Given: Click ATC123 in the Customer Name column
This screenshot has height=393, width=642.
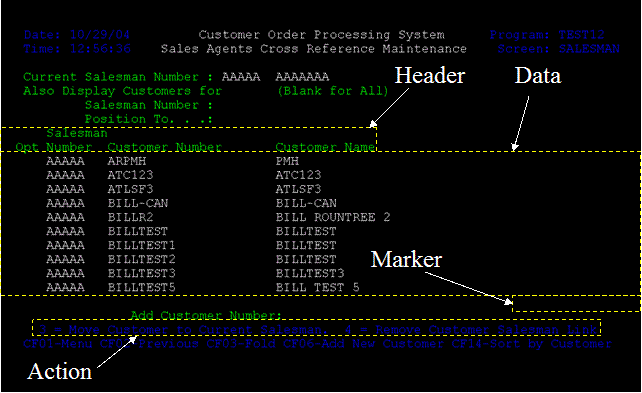Looking at the screenshot, I should (x=298, y=175).
